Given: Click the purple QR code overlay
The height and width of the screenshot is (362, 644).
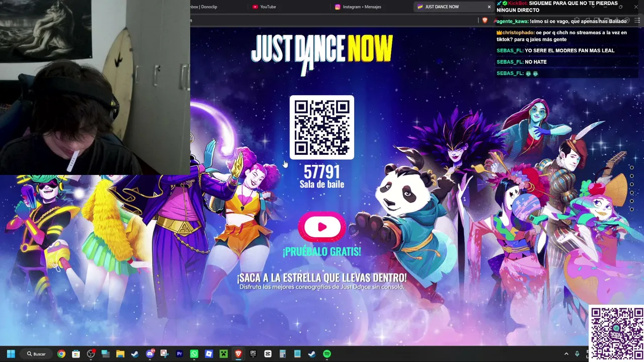Looking at the screenshot, I should pyautogui.click(x=616, y=333).
